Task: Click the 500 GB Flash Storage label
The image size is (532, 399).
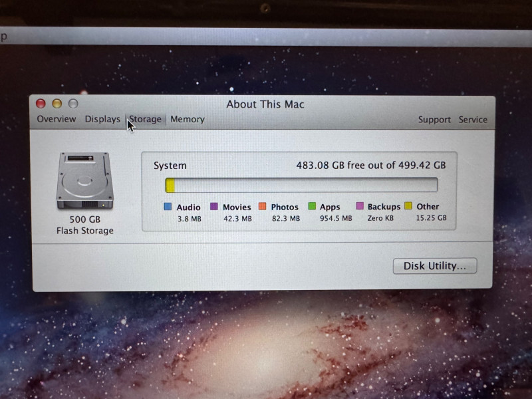Action: coord(84,225)
